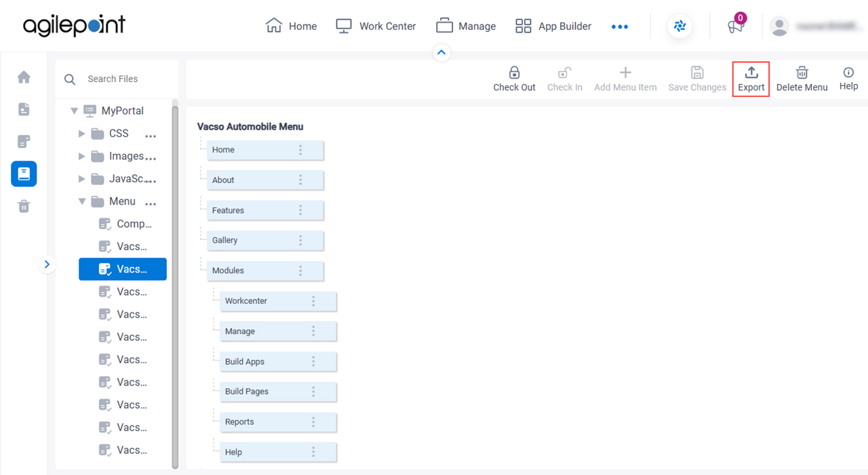Screen dimensions: 868x475
Task: Click the Add Menu Item plus icon
Action: pyautogui.click(x=625, y=73)
